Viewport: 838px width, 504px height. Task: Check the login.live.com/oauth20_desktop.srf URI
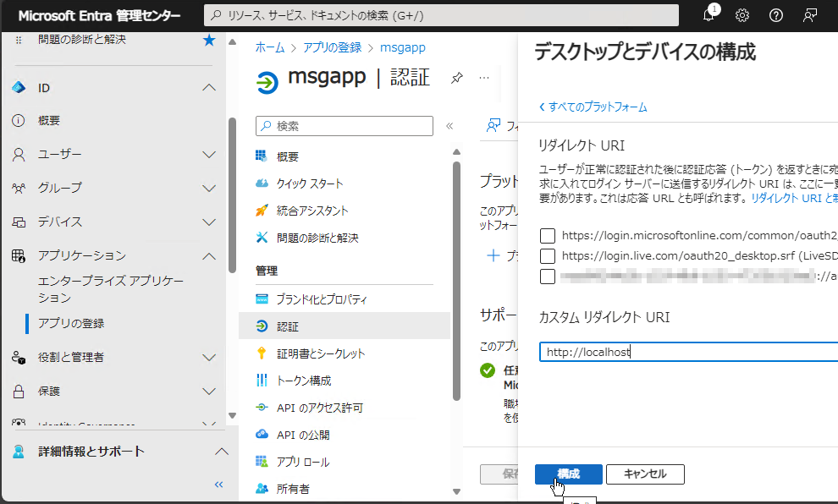coord(548,257)
